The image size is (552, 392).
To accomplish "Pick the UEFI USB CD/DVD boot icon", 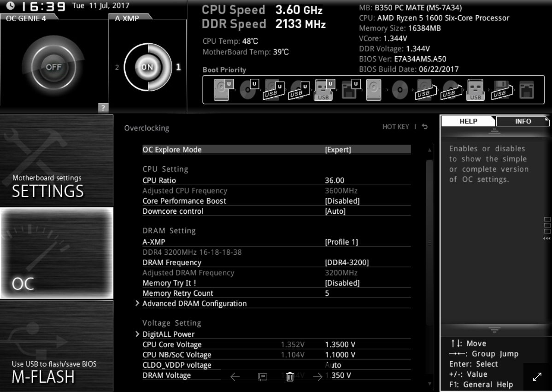I will tap(299, 90).
